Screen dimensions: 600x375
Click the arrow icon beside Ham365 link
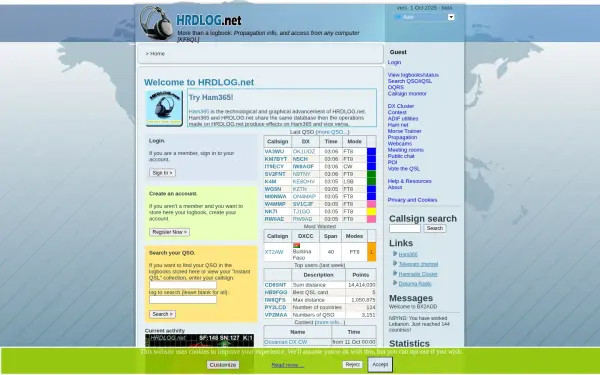(395, 254)
